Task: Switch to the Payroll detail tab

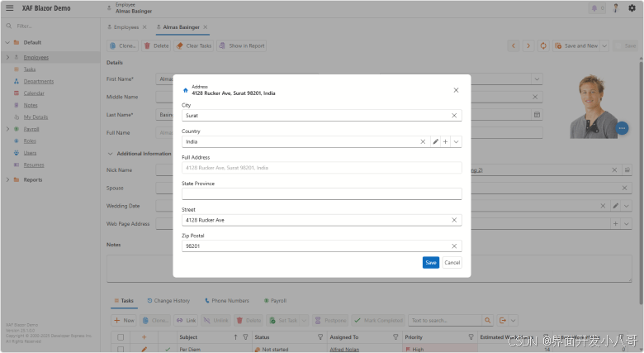Action: point(275,301)
